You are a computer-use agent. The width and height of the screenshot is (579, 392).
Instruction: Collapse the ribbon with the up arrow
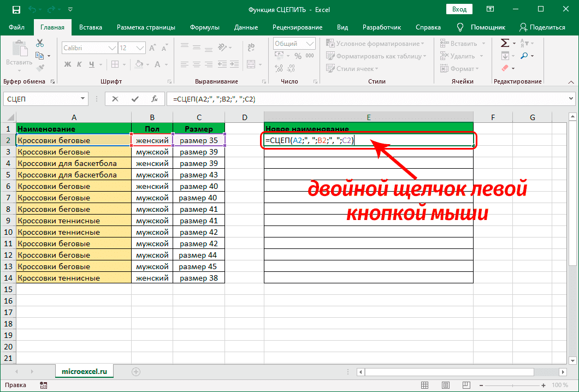pos(571,82)
